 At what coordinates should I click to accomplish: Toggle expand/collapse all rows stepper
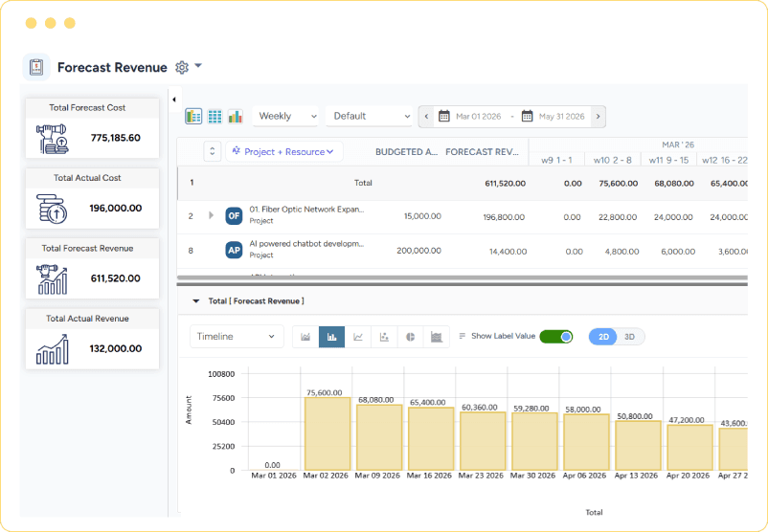tap(212, 152)
